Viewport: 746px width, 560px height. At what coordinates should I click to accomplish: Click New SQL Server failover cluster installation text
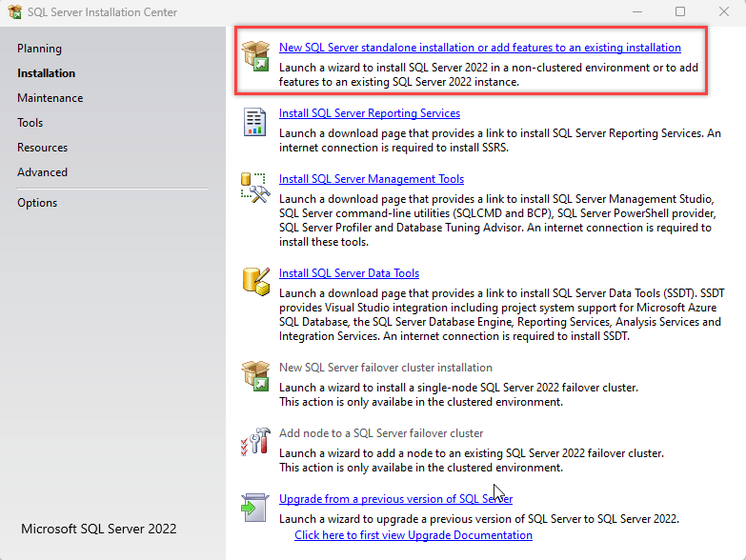(386, 368)
